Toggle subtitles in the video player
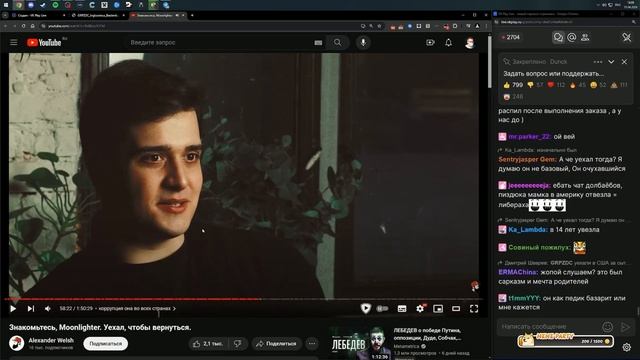640x360 pixels. pos(402,309)
